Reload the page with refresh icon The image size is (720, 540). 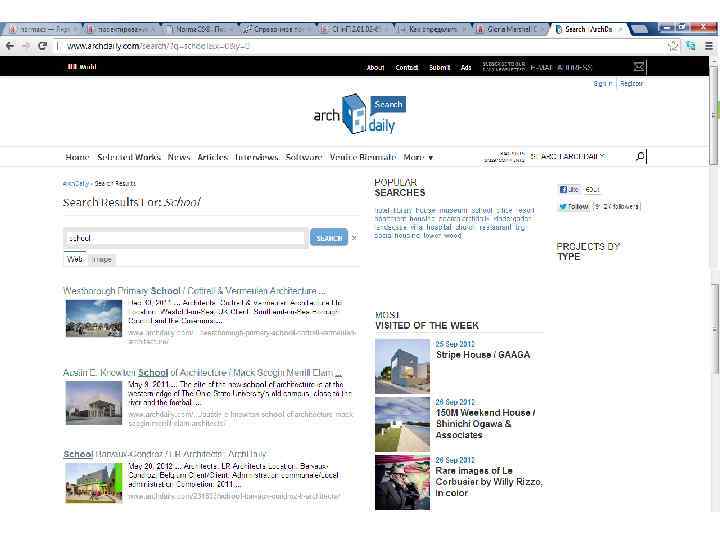(42, 46)
